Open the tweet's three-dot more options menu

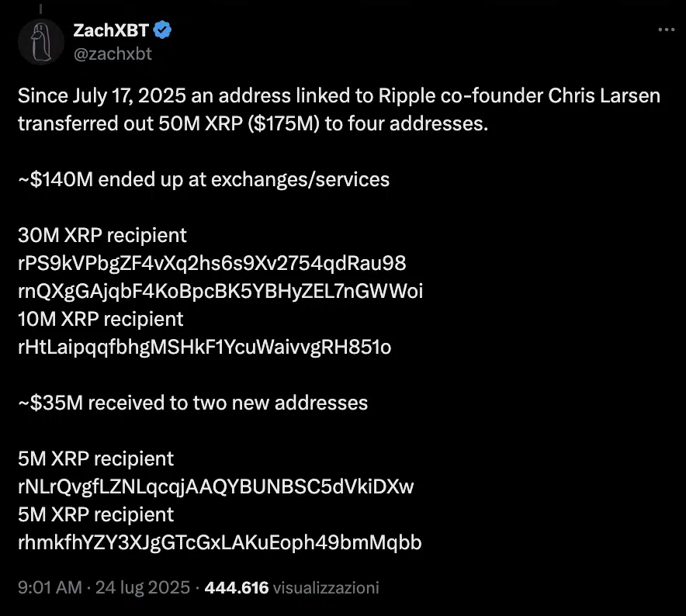point(666,29)
